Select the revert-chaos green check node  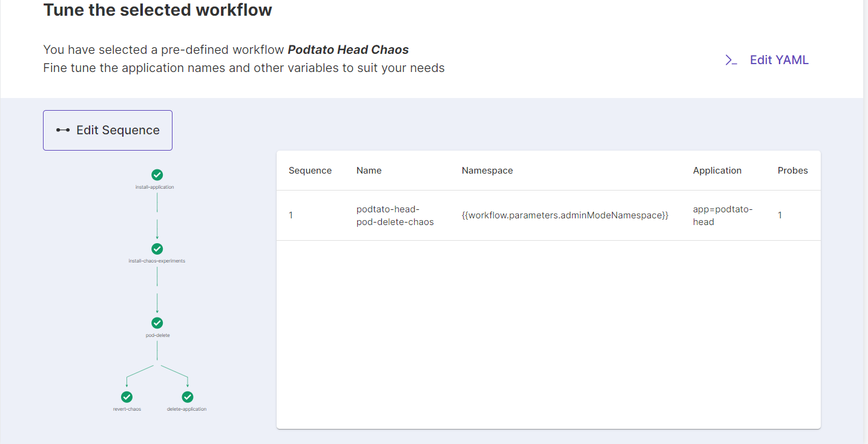(127, 397)
